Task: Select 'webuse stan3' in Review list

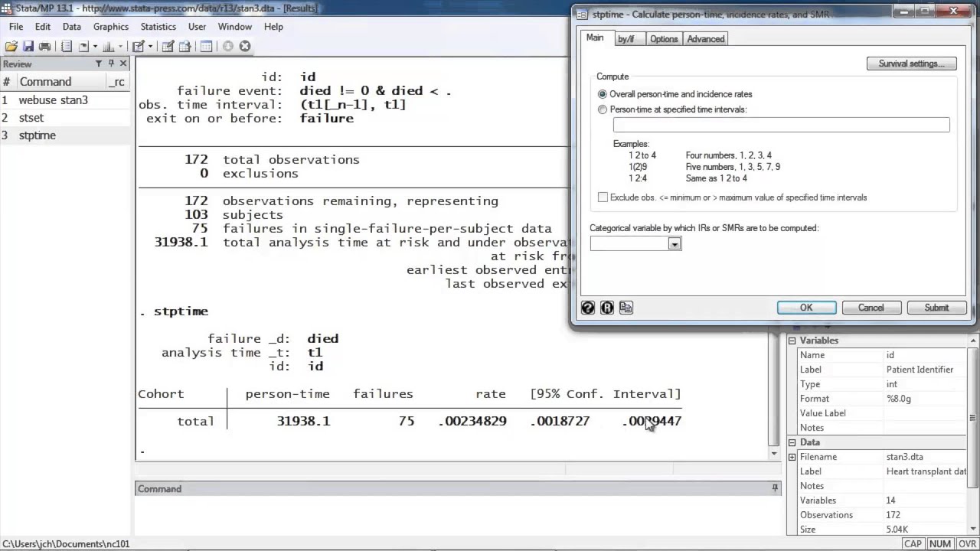Action: coord(54,100)
